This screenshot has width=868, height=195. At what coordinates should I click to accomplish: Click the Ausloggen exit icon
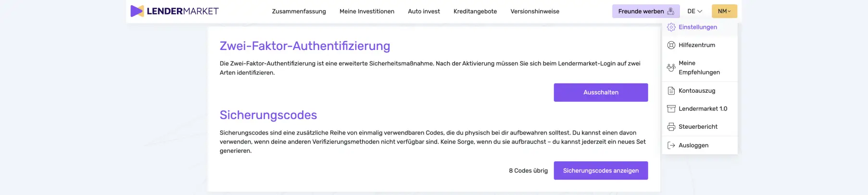[671, 146]
